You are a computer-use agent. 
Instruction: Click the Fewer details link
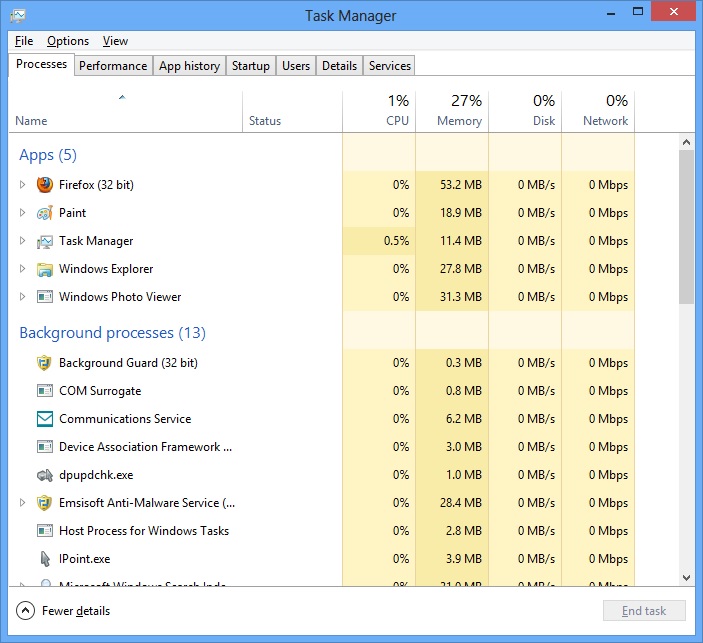point(76,611)
